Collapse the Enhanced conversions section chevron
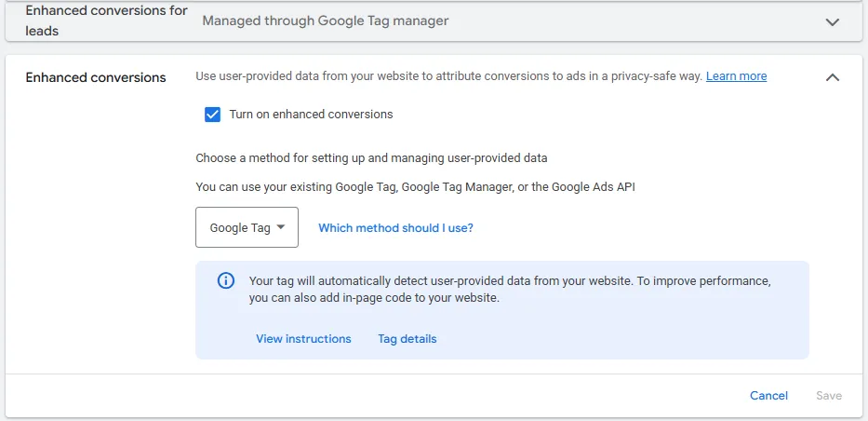868x421 pixels. click(832, 77)
